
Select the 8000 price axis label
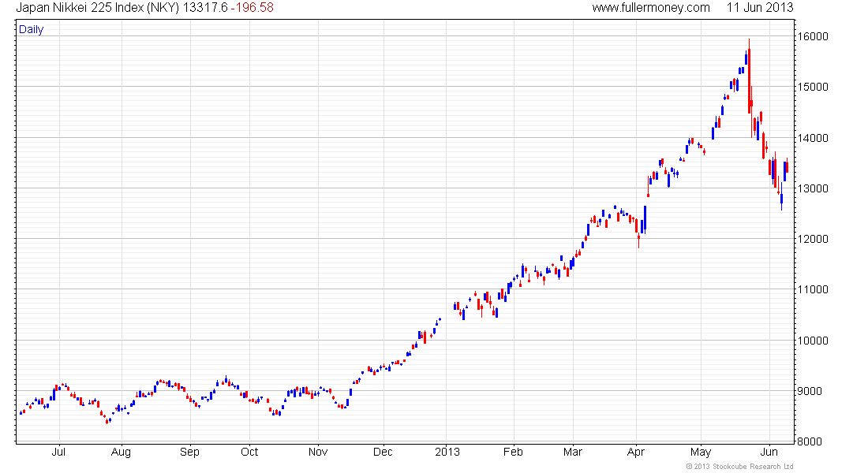tap(810, 441)
